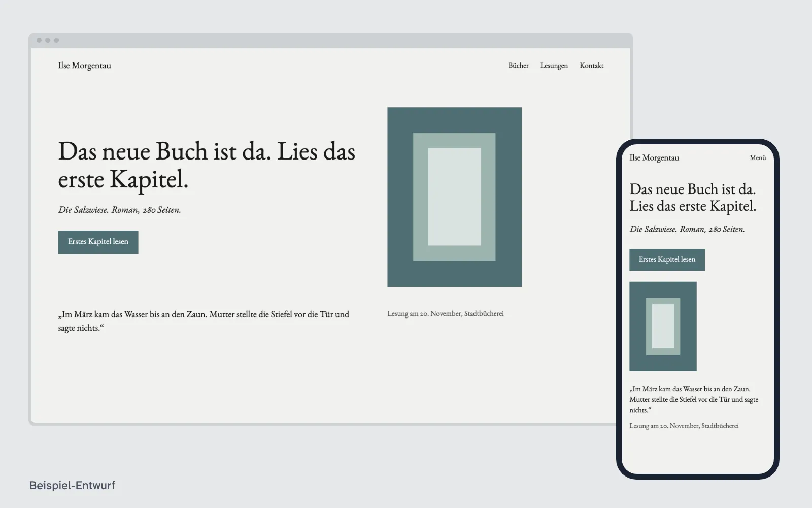Click phone text 'Lesung am 20. November, Stadtbücherei'
Image resolution: width=812 pixels, height=508 pixels.
pyautogui.click(x=684, y=426)
